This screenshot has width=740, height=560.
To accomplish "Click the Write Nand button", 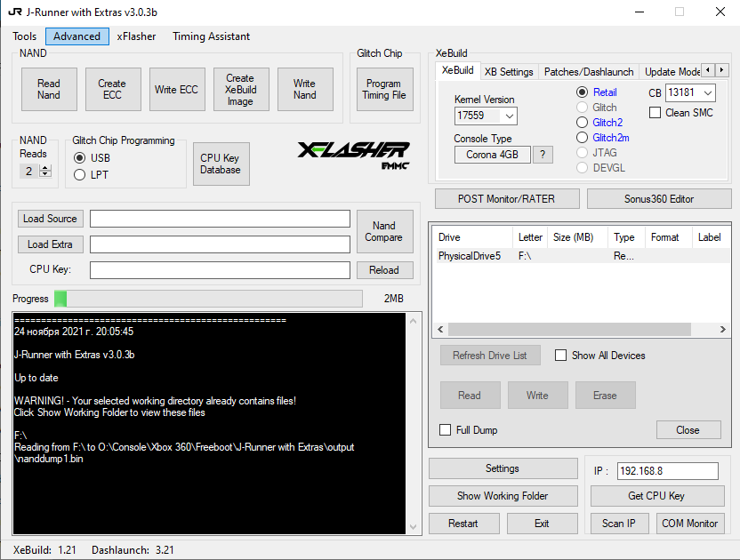I will click(305, 89).
